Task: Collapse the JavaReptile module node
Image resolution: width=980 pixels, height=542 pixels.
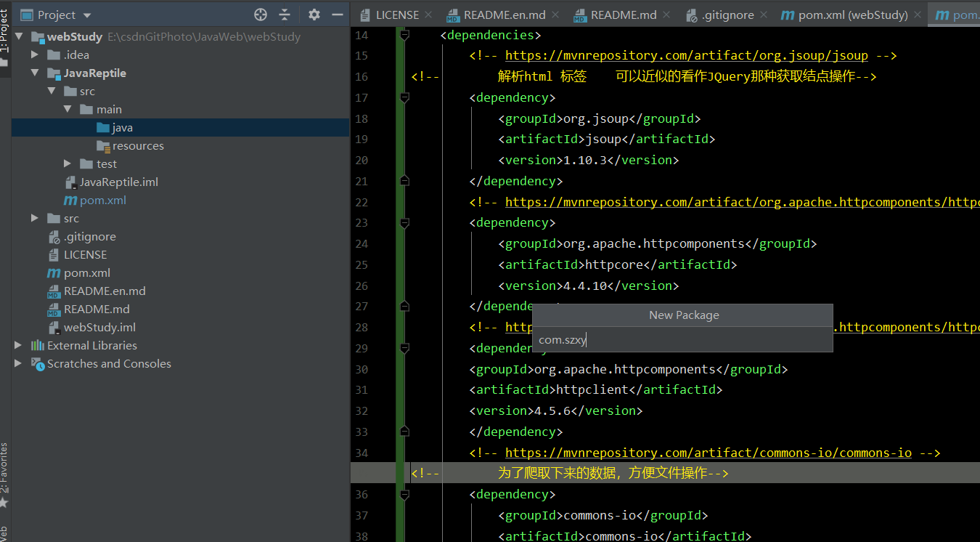Action: [35, 73]
